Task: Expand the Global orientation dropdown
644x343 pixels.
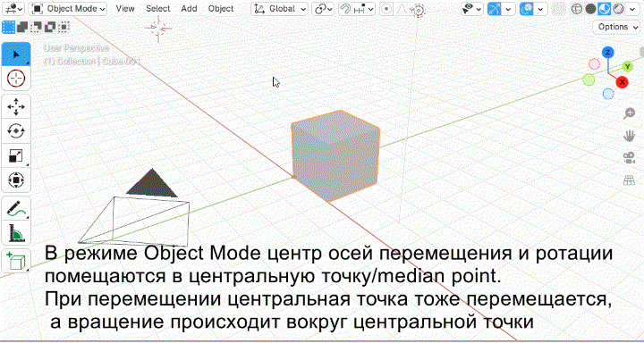Action: click(x=280, y=9)
